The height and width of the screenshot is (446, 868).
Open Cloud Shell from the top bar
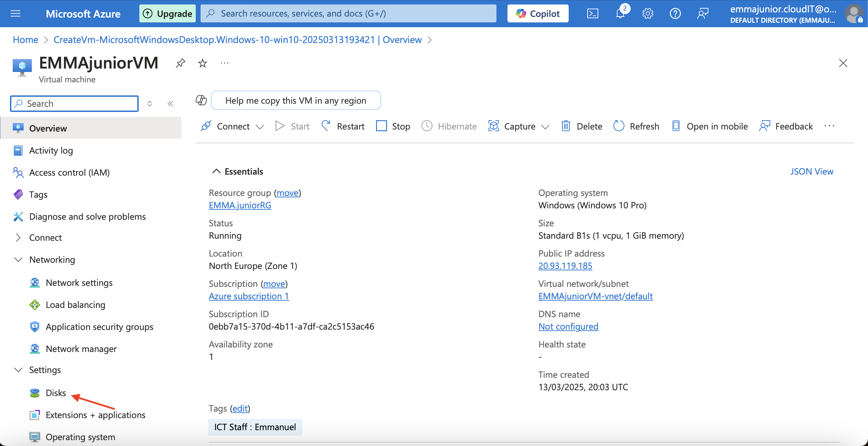(x=592, y=13)
